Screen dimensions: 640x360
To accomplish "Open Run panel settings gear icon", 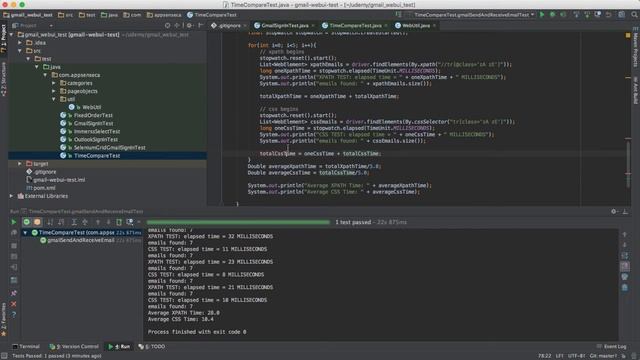I will point(613,211).
